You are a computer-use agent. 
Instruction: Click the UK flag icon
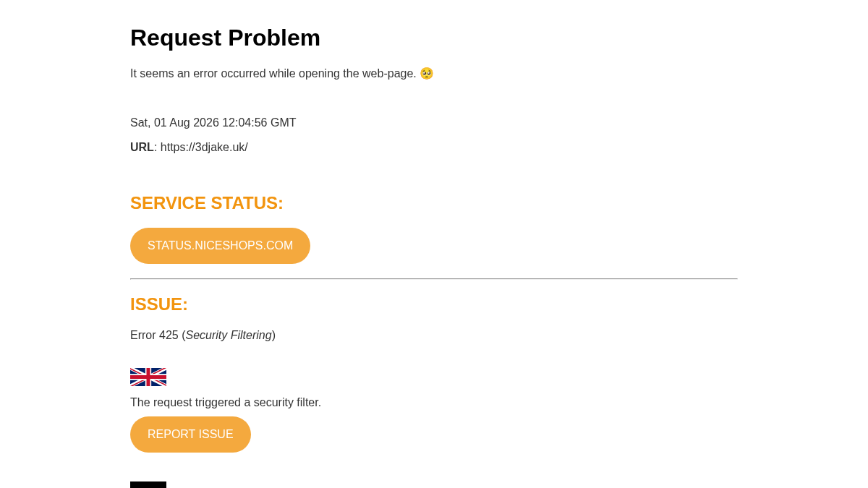click(x=148, y=377)
